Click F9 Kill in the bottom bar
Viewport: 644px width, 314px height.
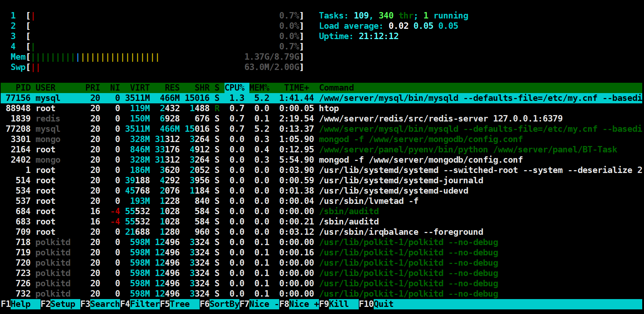click(339, 304)
